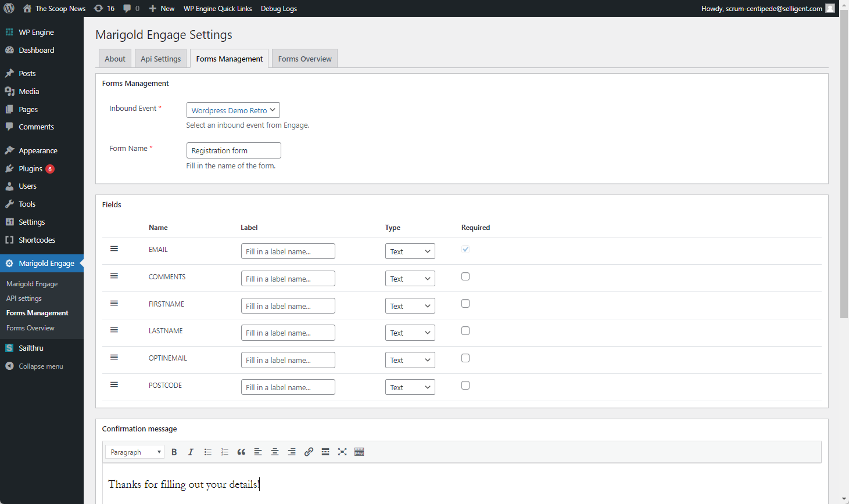This screenshot has width=849, height=504.
Task: Check the Required box for FIRSTNAME
Action: pyautogui.click(x=465, y=304)
